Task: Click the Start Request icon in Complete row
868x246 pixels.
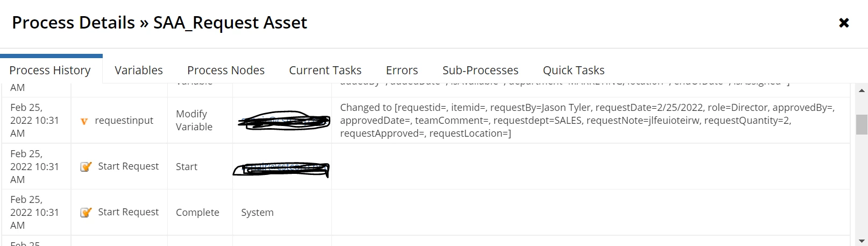Action: 86,213
